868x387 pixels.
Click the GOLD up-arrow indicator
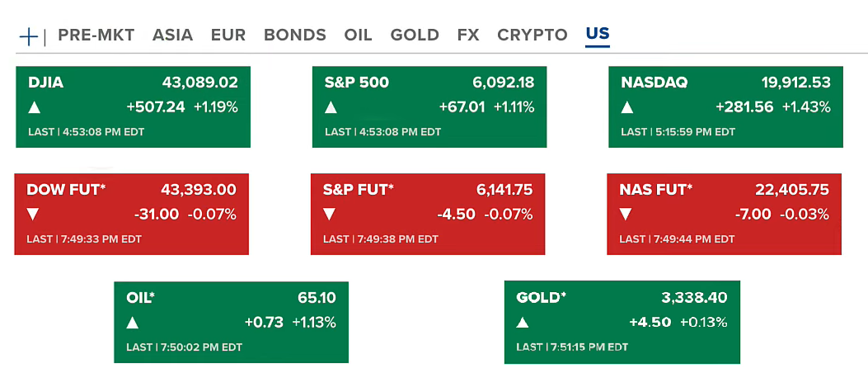[523, 323]
